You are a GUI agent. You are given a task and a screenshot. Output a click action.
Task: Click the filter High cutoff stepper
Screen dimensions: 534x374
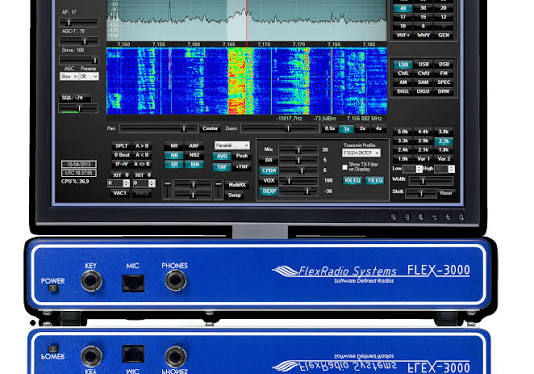coord(451,169)
